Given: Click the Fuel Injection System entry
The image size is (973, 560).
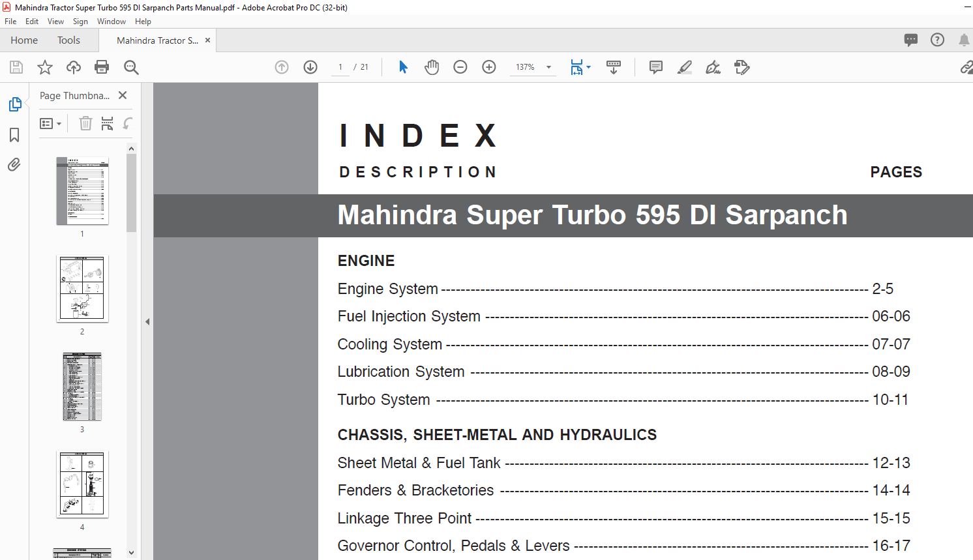Looking at the screenshot, I should point(623,316).
